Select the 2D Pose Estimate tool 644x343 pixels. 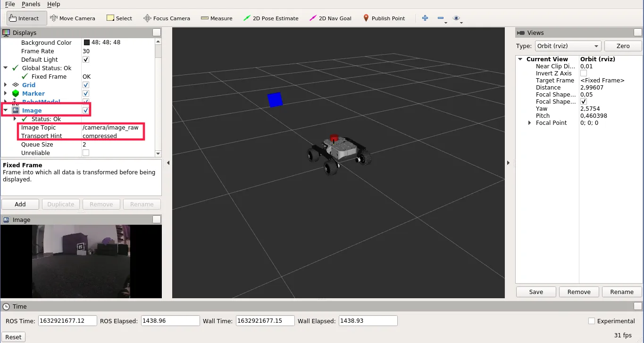[x=270, y=18]
